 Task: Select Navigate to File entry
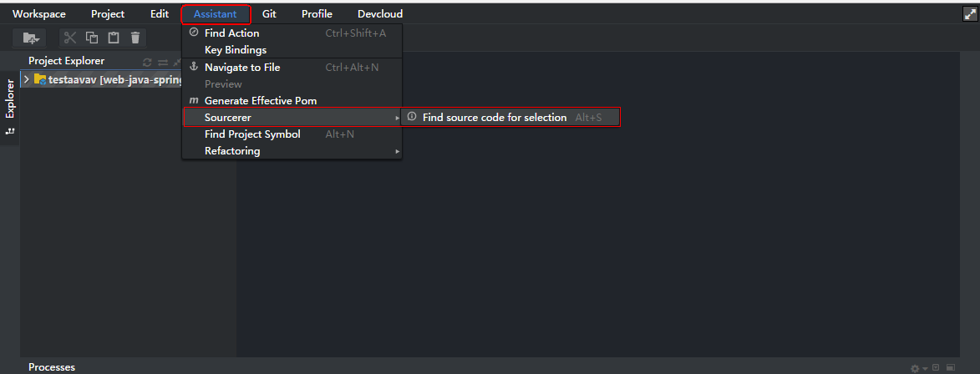tap(242, 68)
